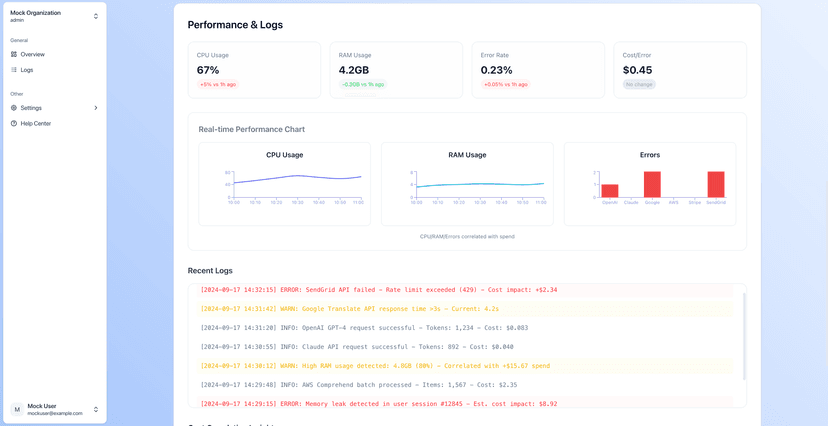
Task: Expand the Settings submenu chevron
Action: (96, 108)
